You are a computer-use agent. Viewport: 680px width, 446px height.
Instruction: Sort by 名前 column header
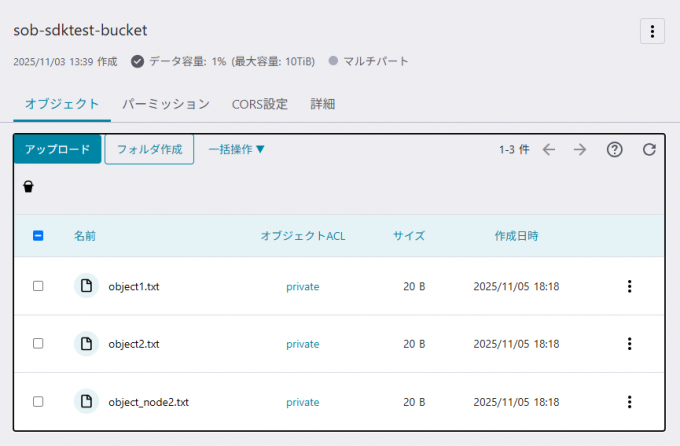(85, 236)
